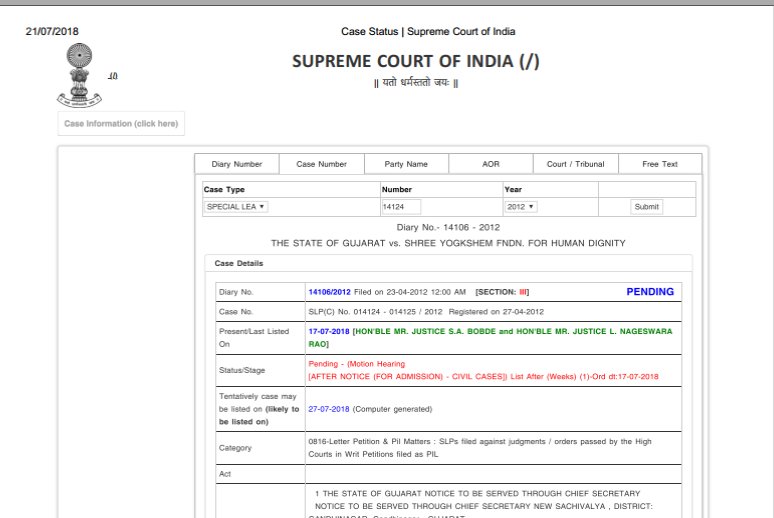Click Case Status | Supreme Court of India title
Image resolution: width=774 pixels, height=518 pixels.
[x=428, y=31]
